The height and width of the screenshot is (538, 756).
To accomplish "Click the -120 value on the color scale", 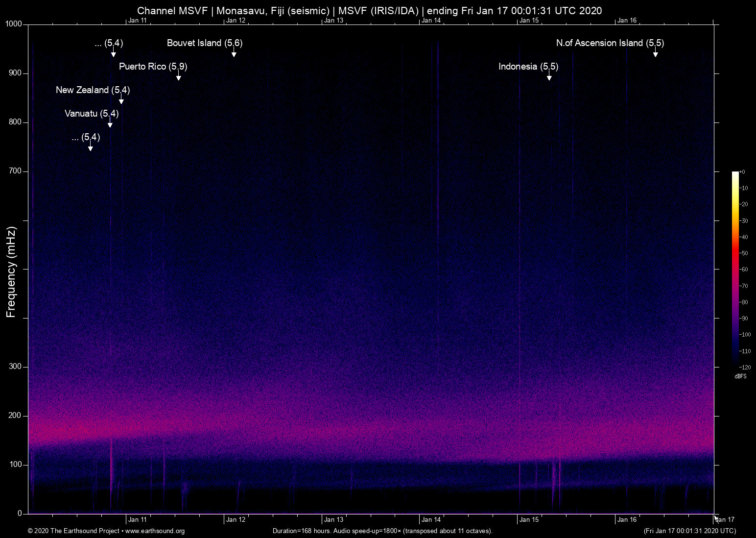I will pyautogui.click(x=745, y=367).
